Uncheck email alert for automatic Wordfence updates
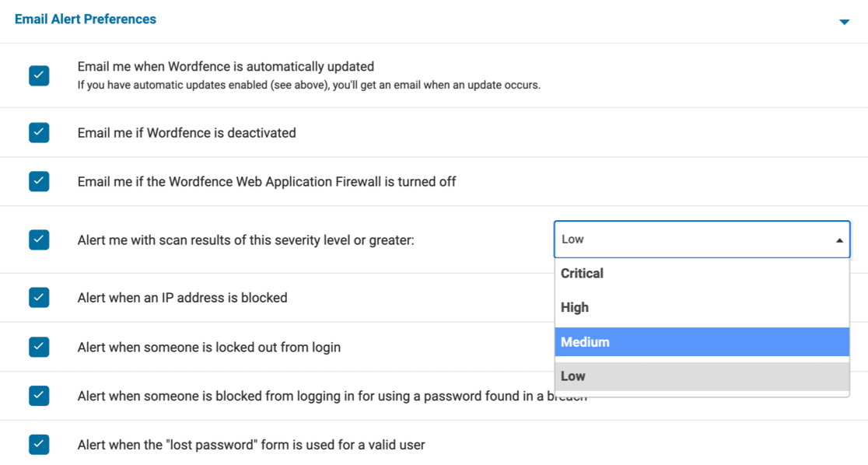The height and width of the screenshot is (465, 868). tap(39, 75)
